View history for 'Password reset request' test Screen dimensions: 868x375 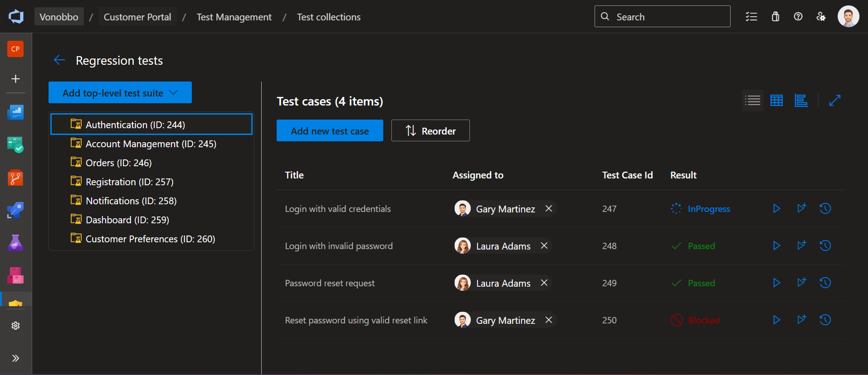coord(825,283)
